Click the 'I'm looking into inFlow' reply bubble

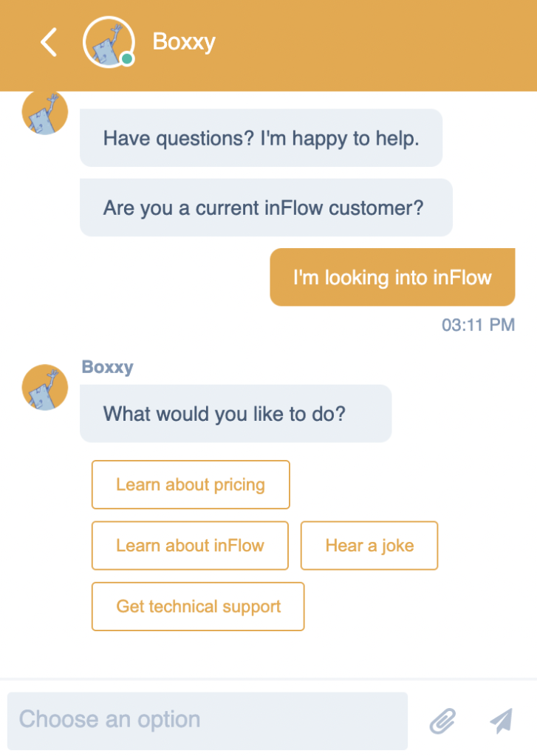pyautogui.click(x=392, y=278)
